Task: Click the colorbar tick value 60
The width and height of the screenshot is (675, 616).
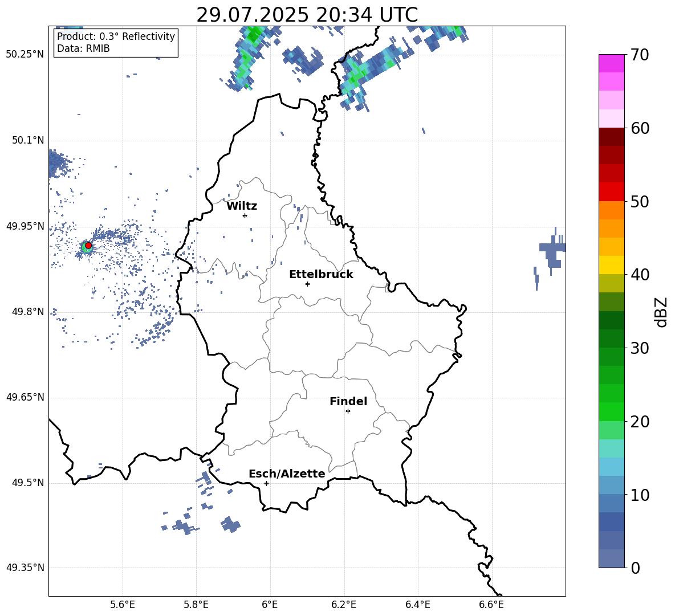Action: [640, 128]
